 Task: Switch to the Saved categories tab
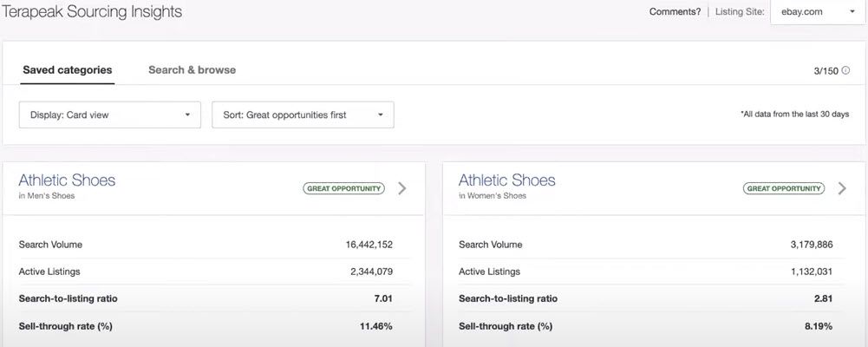(x=68, y=70)
